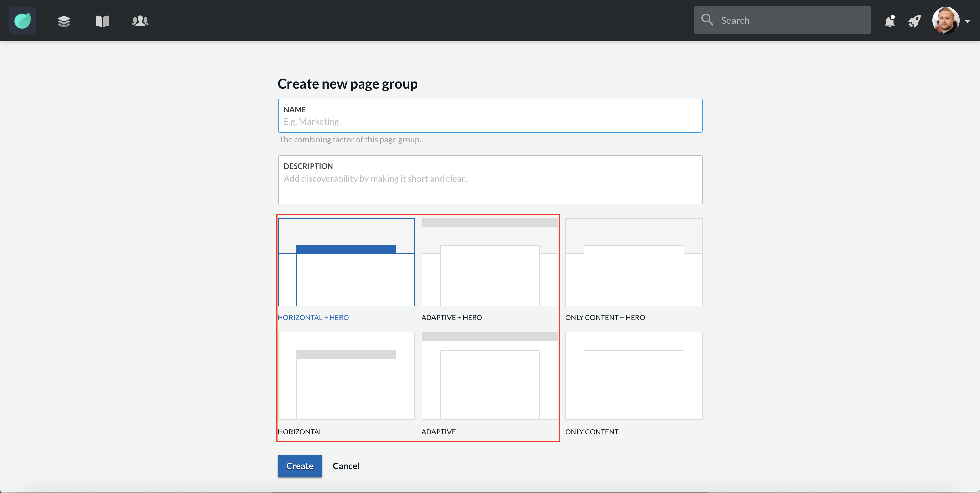The width and height of the screenshot is (980, 493).
Task: Click inside the DESCRIPTION field
Action: tap(490, 179)
